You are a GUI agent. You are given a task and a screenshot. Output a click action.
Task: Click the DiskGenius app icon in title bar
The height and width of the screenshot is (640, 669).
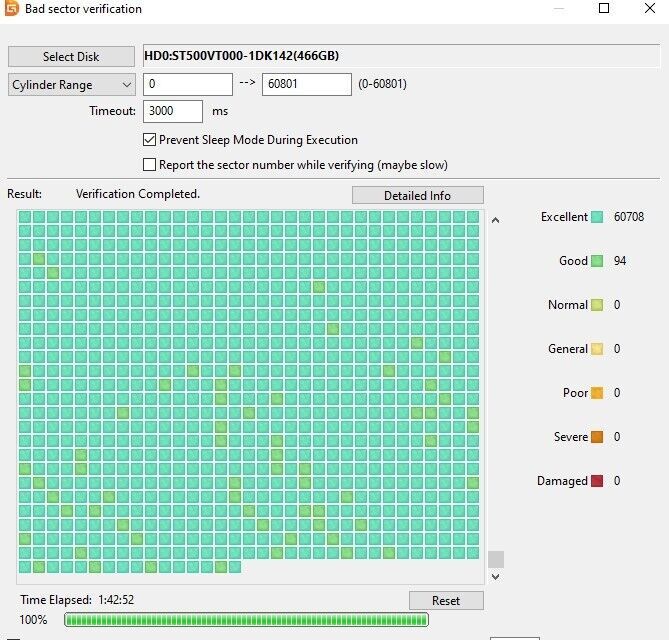[12, 8]
